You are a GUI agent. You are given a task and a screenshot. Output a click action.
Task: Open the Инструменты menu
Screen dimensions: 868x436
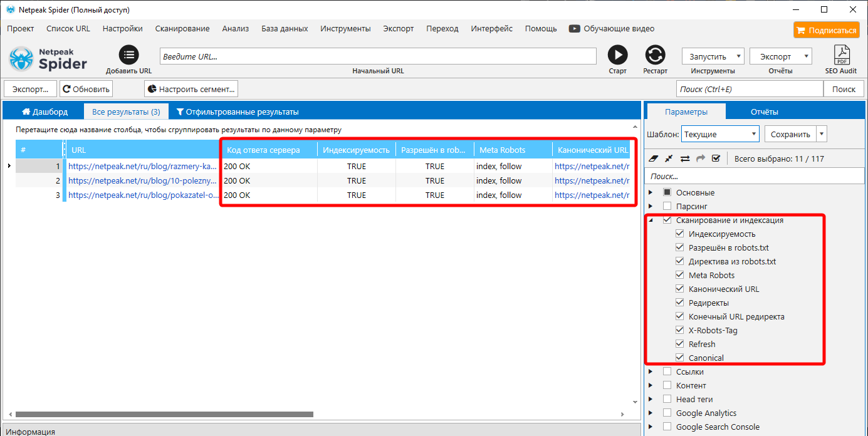[x=345, y=29]
